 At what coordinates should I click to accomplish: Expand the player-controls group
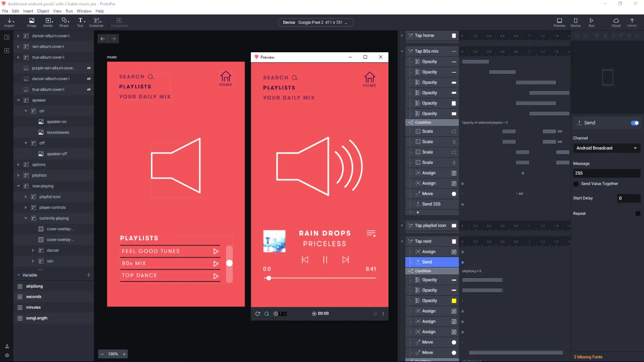pyautogui.click(x=26, y=208)
